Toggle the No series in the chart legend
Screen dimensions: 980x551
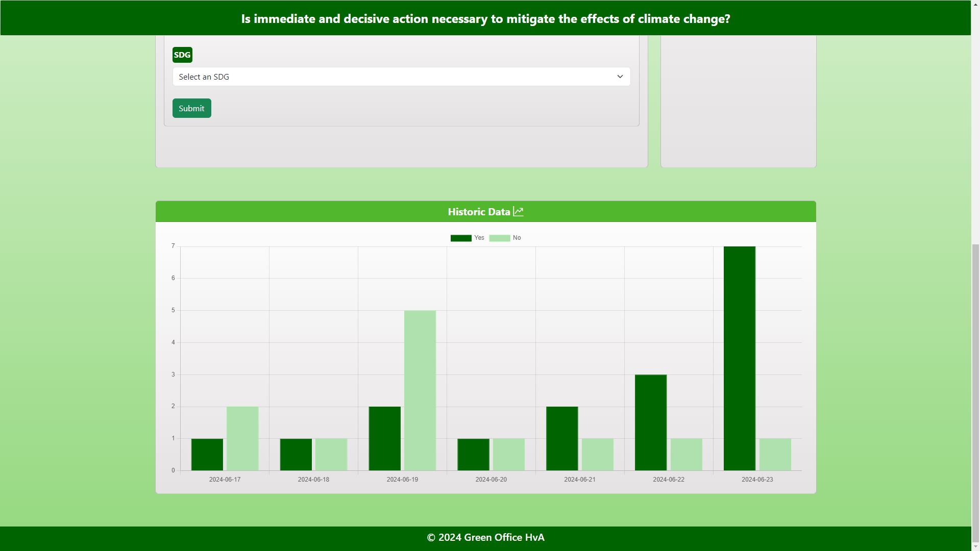coord(509,237)
